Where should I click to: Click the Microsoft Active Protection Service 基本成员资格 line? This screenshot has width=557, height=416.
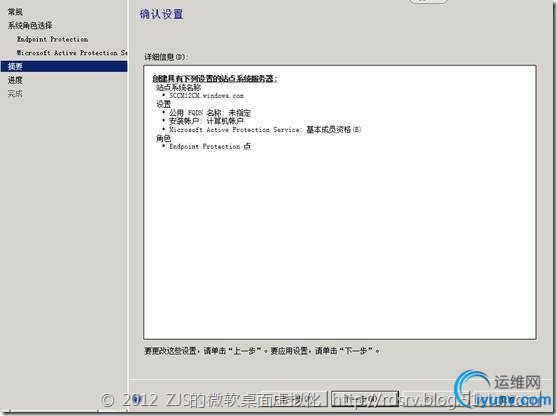coord(265,130)
